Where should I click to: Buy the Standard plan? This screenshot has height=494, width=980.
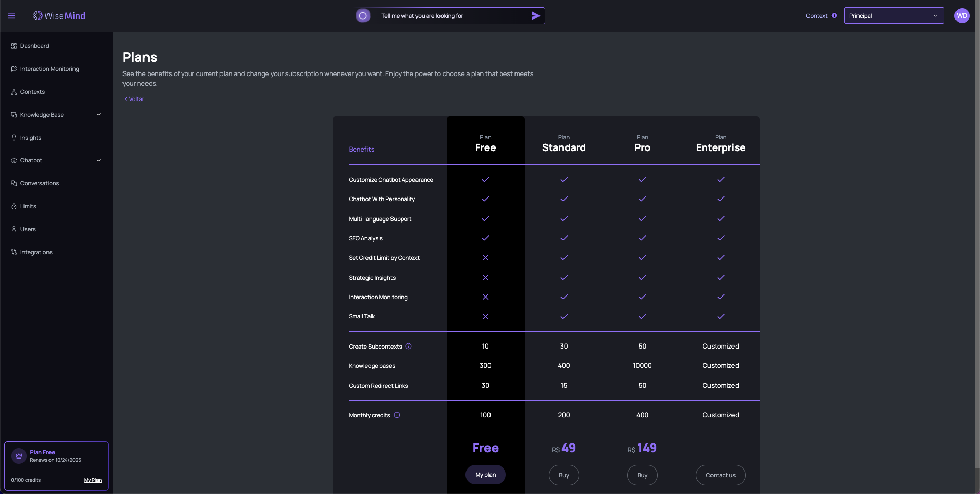pos(563,475)
